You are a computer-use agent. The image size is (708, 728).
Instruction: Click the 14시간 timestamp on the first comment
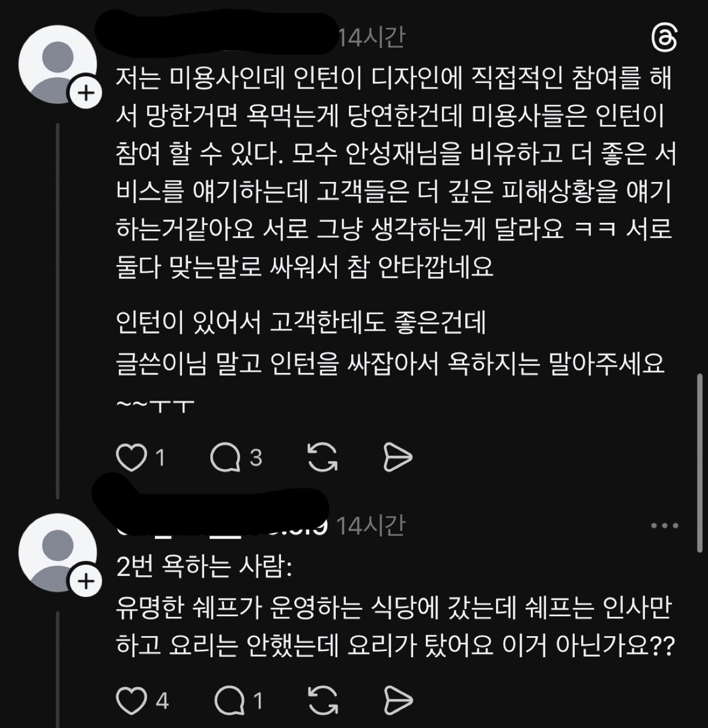[x=371, y=38]
